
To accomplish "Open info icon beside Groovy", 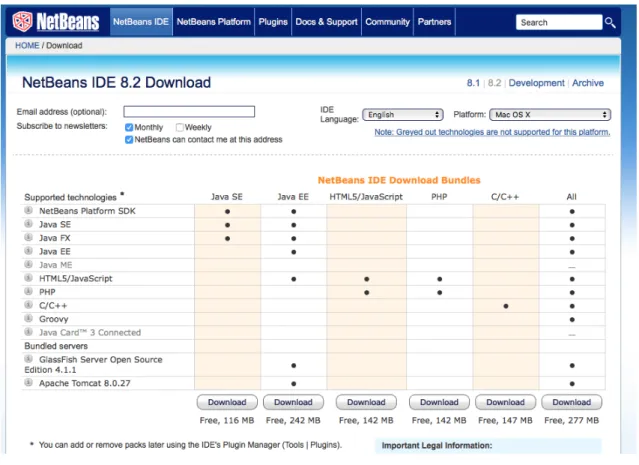I will point(29,318).
